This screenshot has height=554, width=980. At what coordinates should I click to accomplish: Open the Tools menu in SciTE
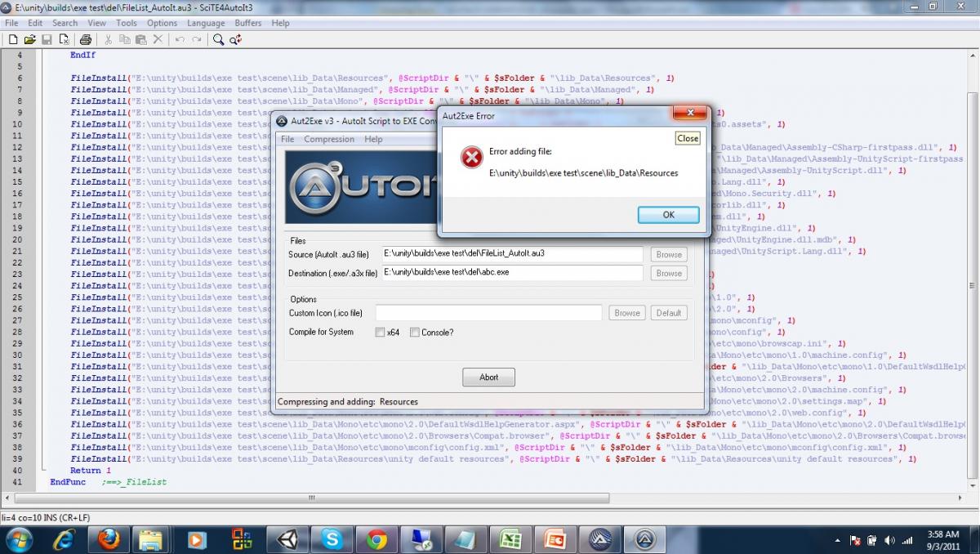pos(127,23)
